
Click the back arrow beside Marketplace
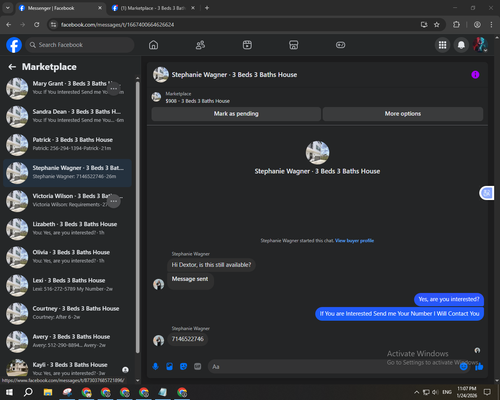click(x=12, y=67)
